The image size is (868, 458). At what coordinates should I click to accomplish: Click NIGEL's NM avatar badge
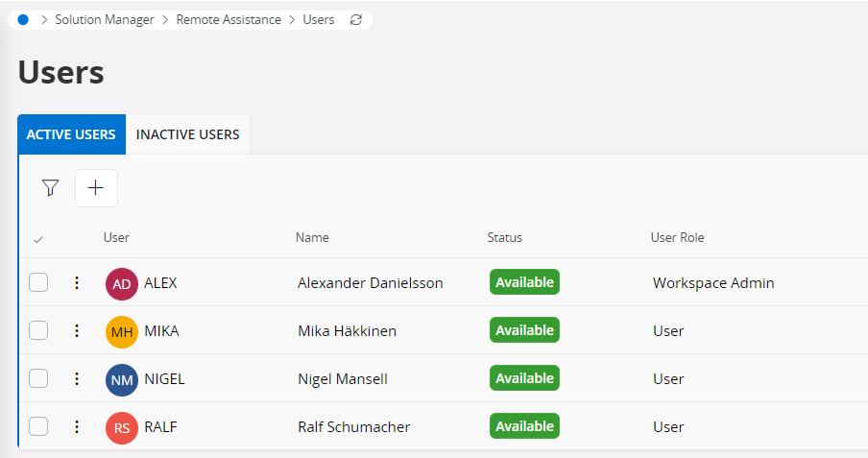[122, 379]
